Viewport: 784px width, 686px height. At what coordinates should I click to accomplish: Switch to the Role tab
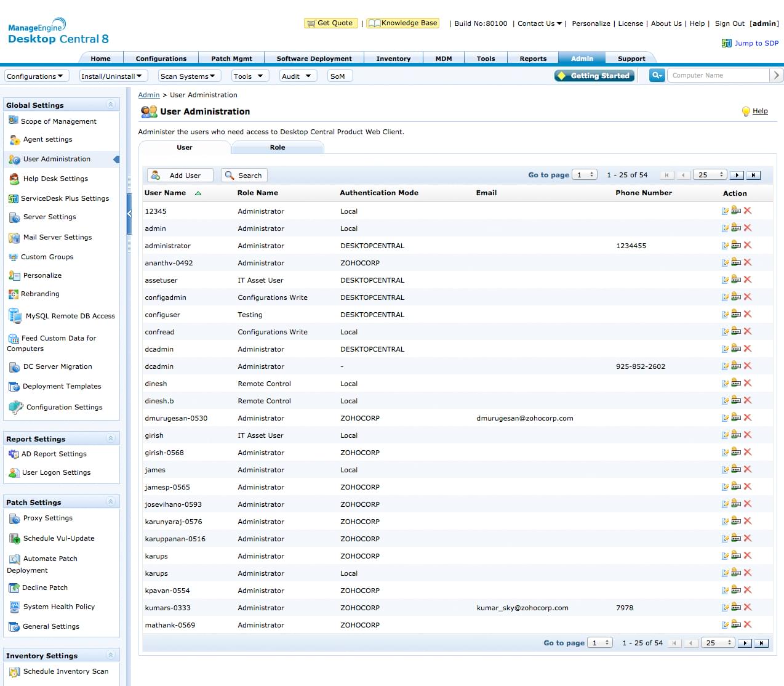tap(278, 147)
